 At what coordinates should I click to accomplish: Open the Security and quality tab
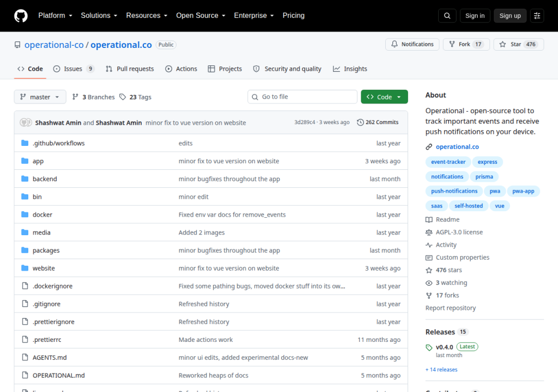pyautogui.click(x=287, y=69)
